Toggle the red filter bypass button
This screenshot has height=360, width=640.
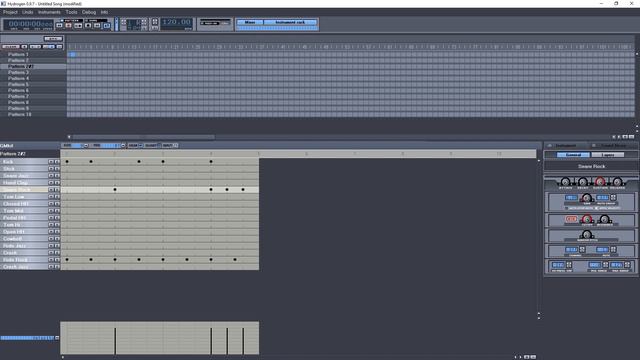tap(571, 219)
